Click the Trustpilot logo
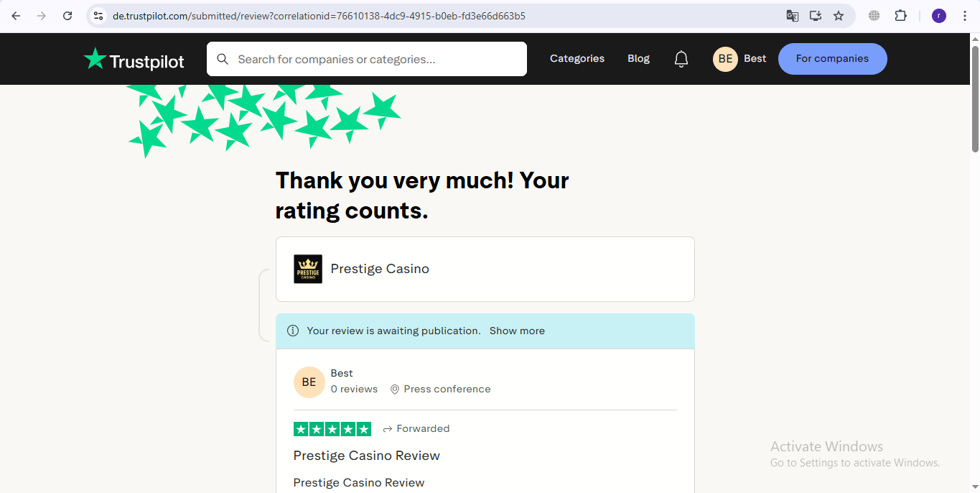The width and height of the screenshot is (980, 493). point(134,60)
